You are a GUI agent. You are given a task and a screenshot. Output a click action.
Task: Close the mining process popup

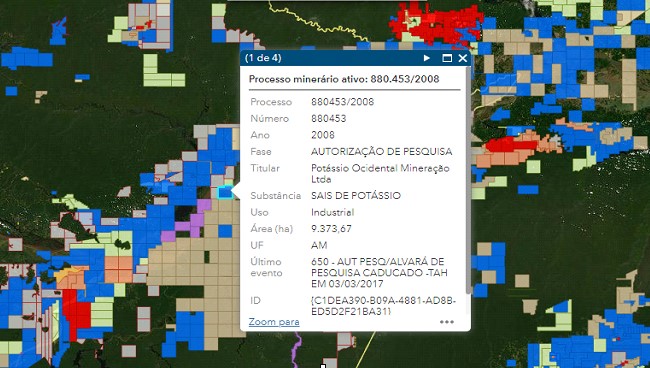463,58
